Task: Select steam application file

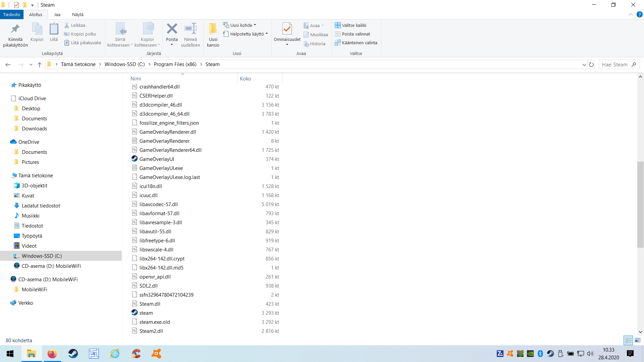Action: pyautogui.click(x=143, y=313)
